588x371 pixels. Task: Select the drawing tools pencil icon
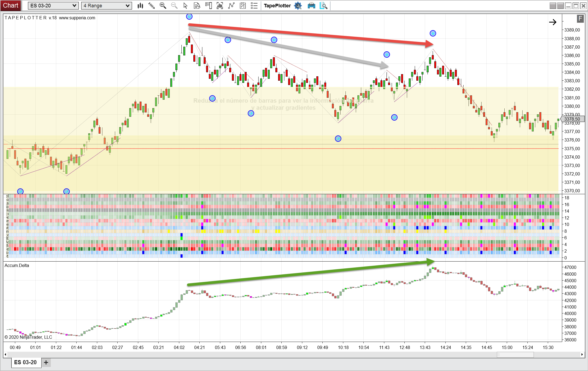pyautogui.click(x=152, y=6)
